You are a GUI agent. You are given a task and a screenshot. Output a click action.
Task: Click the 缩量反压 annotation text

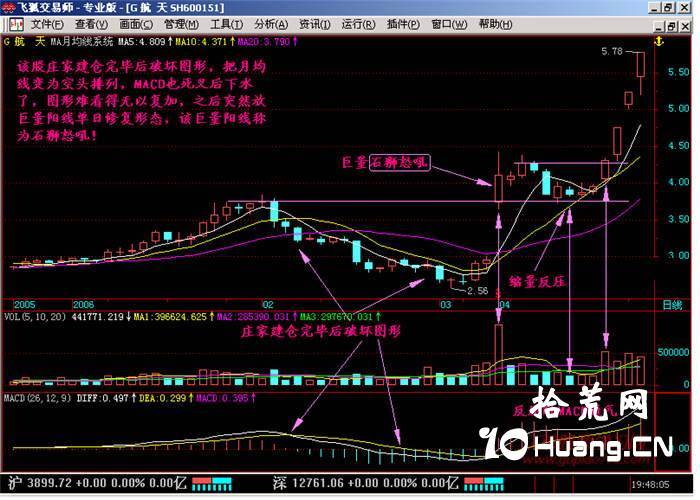click(x=537, y=281)
